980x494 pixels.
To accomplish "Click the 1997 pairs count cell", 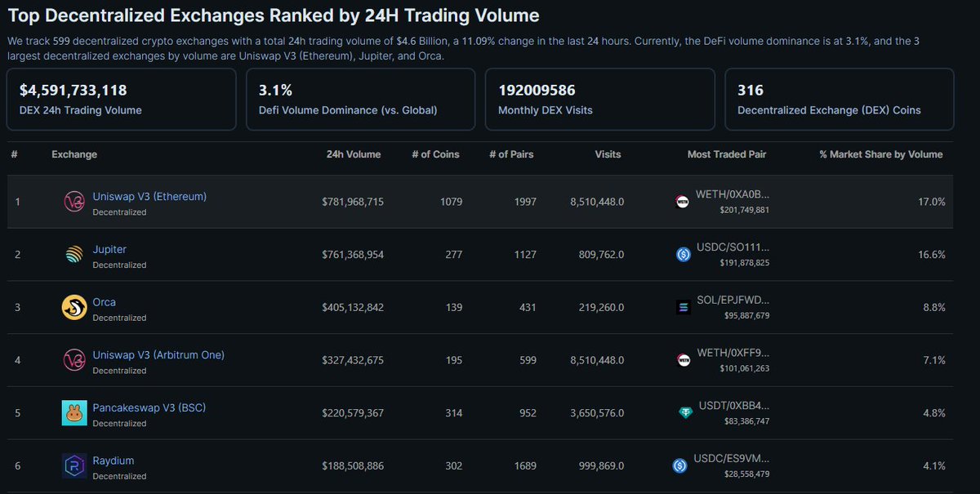I will tap(525, 202).
